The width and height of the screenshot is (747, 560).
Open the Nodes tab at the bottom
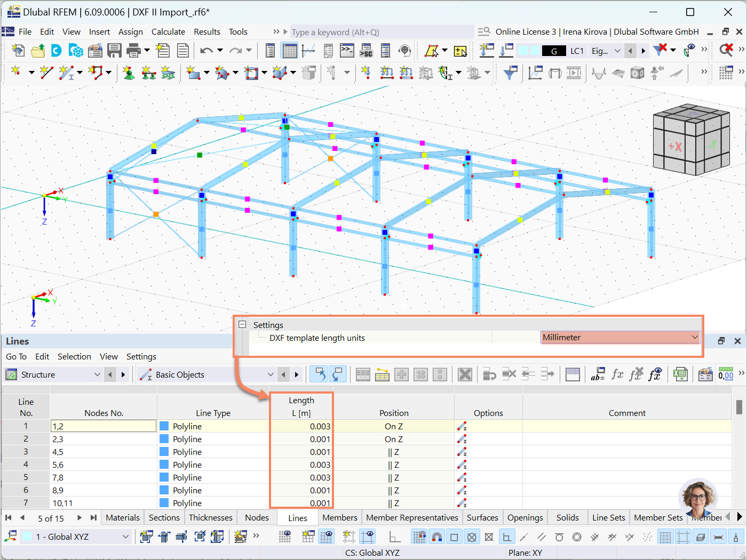(257, 517)
